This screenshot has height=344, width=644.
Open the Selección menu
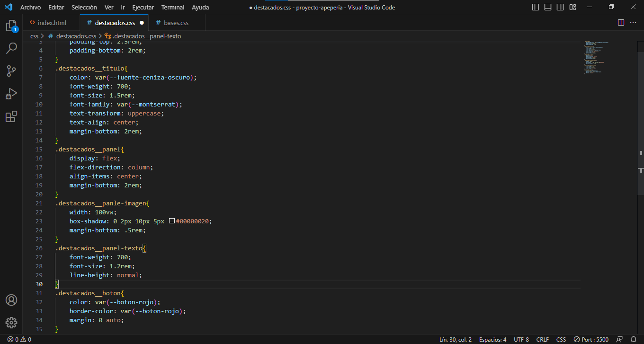(84, 7)
